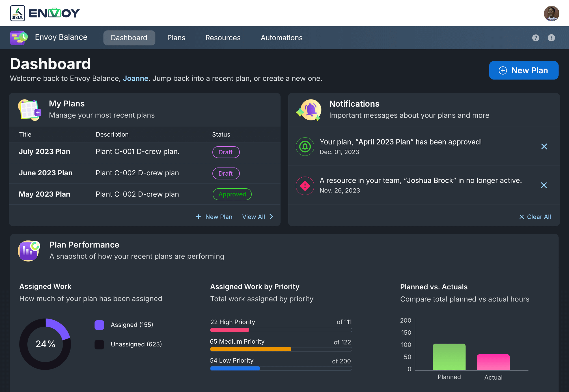
Task: Click the red warning diamond notification icon
Action: click(x=305, y=186)
